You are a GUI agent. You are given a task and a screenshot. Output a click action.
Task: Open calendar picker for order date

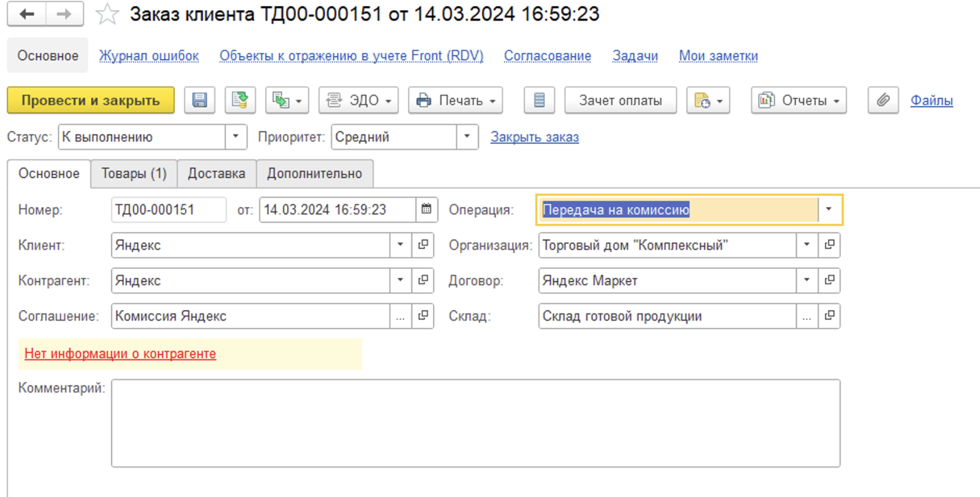pyautogui.click(x=427, y=210)
